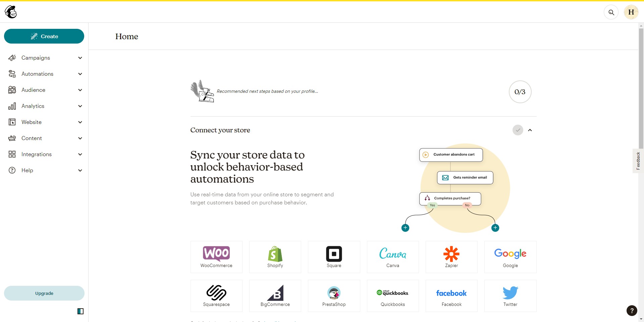
Task: Click the Recommended next steps text
Action: click(x=267, y=91)
